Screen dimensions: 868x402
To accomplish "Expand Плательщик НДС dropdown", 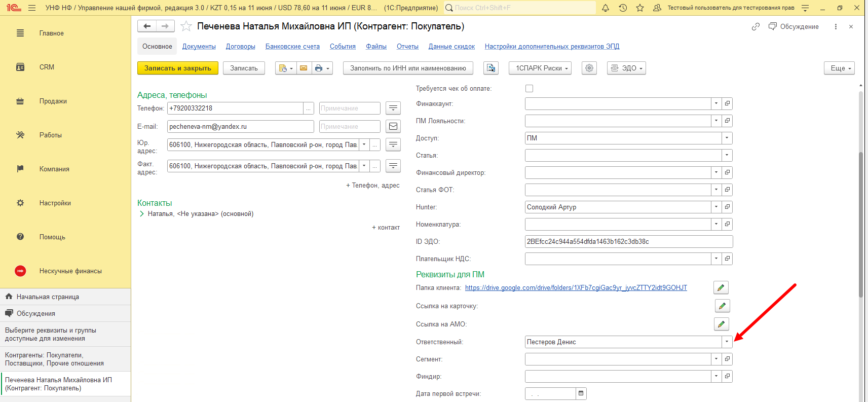I will [x=716, y=259].
